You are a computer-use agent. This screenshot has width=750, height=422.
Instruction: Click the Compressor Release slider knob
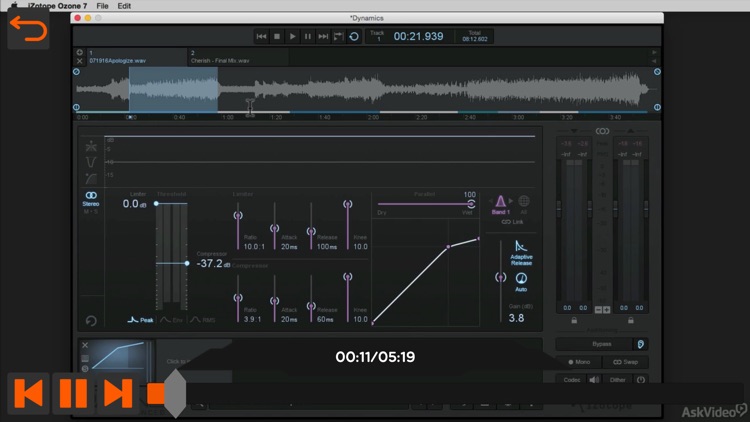point(311,306)
